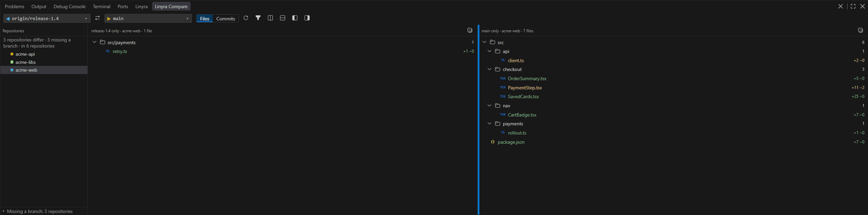Open the main branch dropdown
The height and width of the screenshot is (215, 868).
148,18
